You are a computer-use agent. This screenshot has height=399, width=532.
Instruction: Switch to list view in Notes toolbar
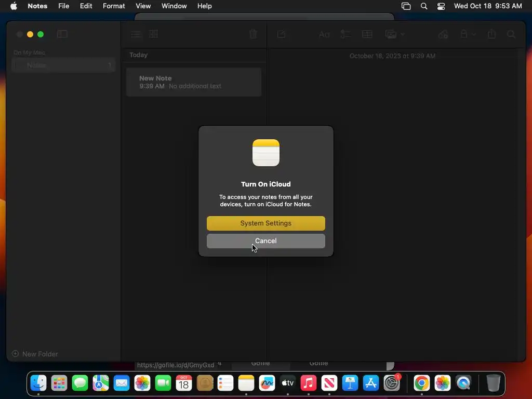tap(137, 34)
